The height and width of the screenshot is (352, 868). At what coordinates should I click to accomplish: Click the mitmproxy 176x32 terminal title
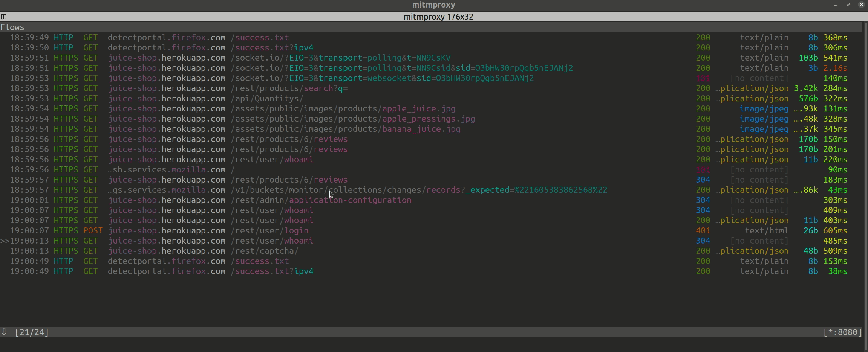(x=438, y=17)
